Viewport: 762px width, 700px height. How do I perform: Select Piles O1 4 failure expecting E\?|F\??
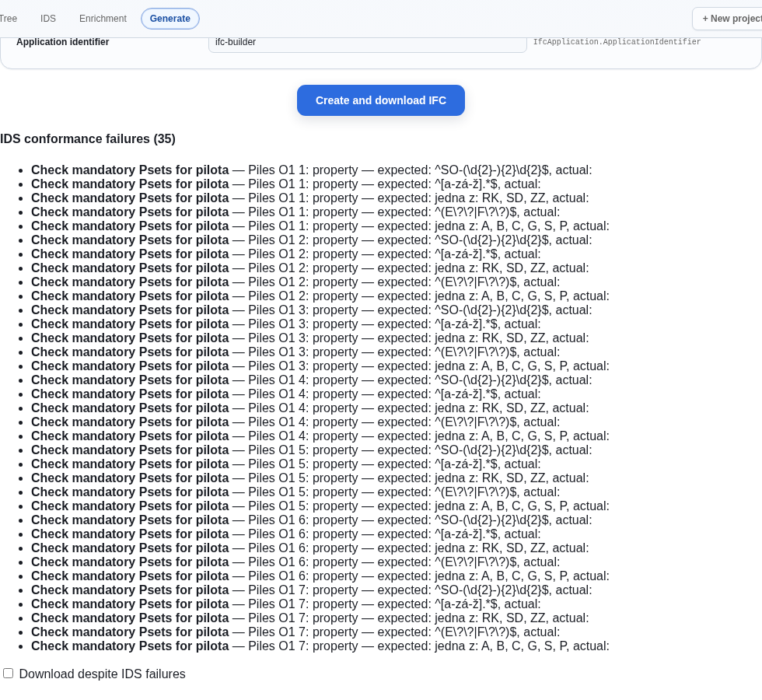(295, 422)
